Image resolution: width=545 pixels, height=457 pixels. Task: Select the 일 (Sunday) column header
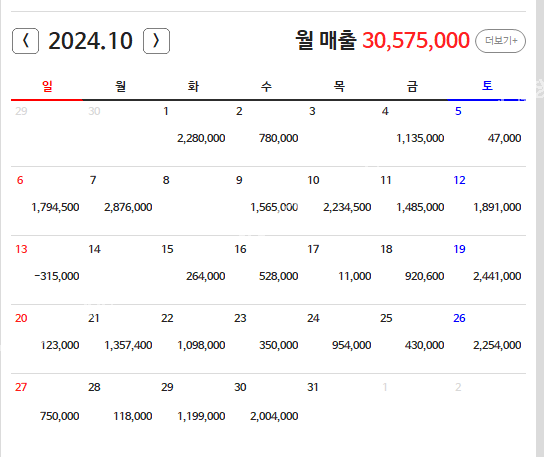[47, 86]
